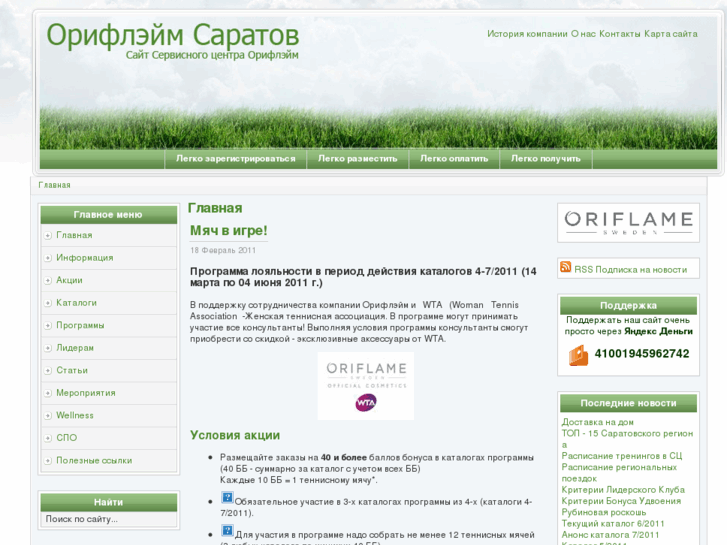Click the Условия акции heading
This screenshot has width=727, height=545.
point(235,435)
